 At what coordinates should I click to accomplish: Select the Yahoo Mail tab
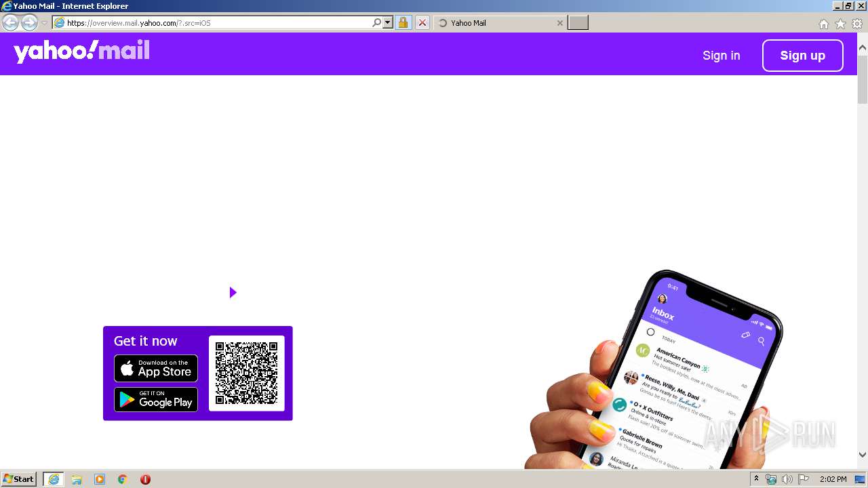[500, 23]
